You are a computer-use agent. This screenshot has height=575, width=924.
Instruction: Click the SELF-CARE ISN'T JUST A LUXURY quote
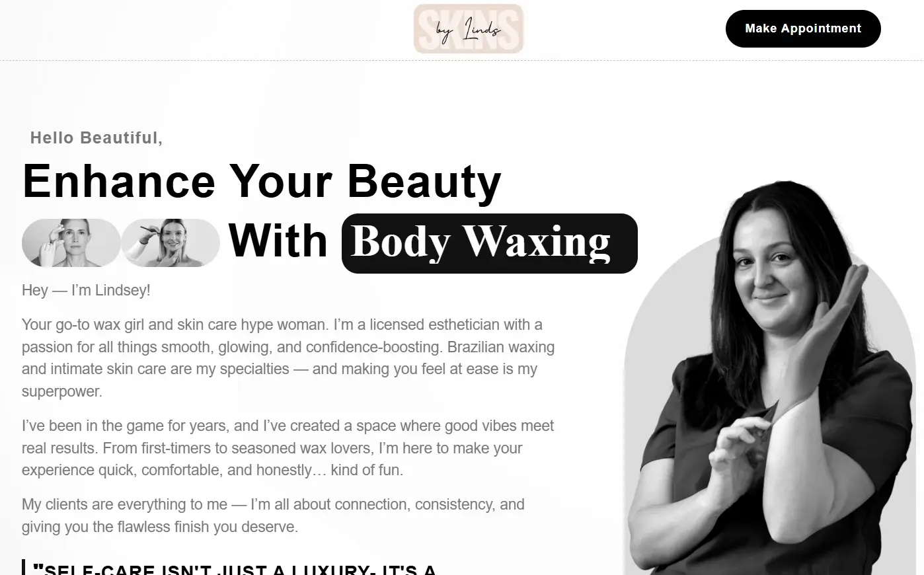tap(235, 569)
